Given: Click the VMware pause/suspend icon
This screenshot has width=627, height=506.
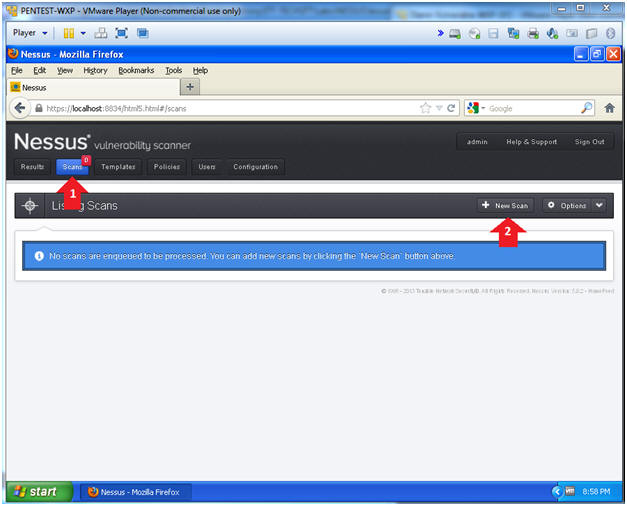Looking at the screenshot, I should [x=69, y=33].
